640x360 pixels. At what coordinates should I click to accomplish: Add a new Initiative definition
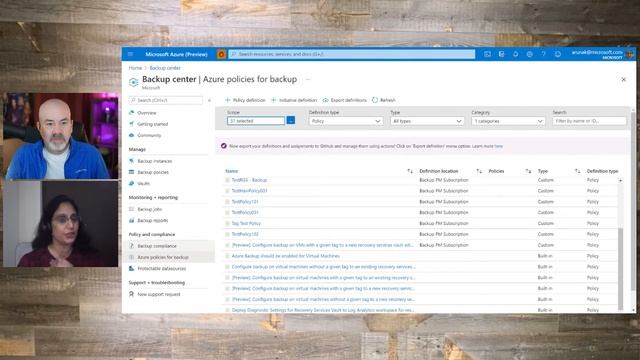click(294, 100)
